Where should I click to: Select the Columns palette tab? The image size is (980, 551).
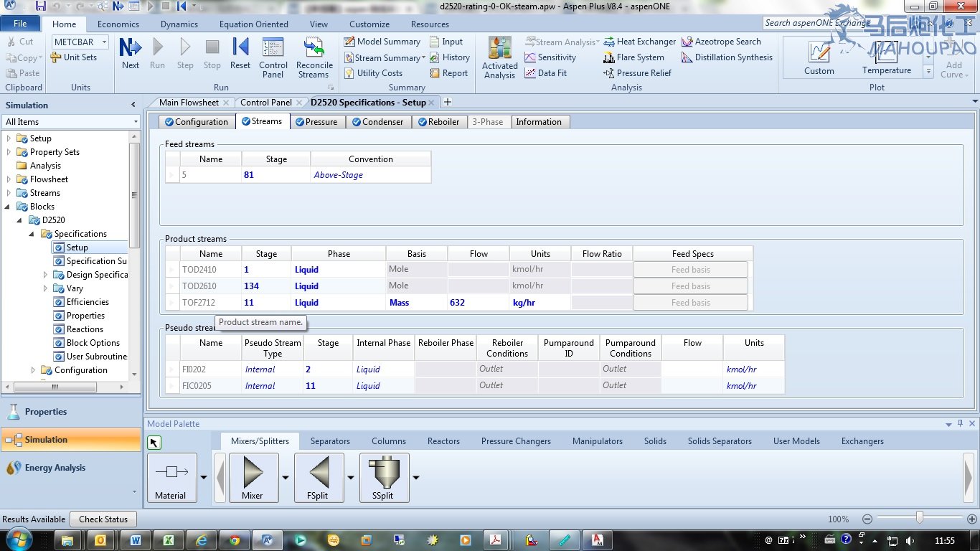tap(389, 441)
